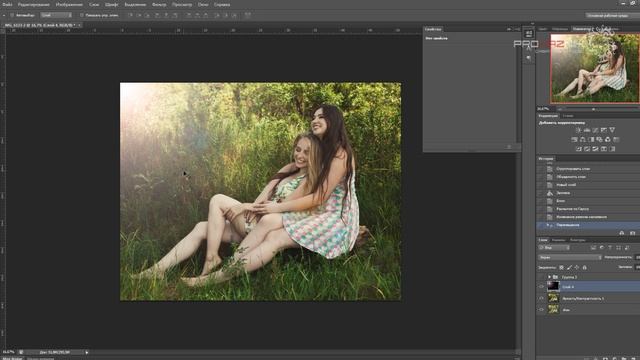640x360 pixels.
Task: Expand the Группа layer group
Action: (549, 277)
